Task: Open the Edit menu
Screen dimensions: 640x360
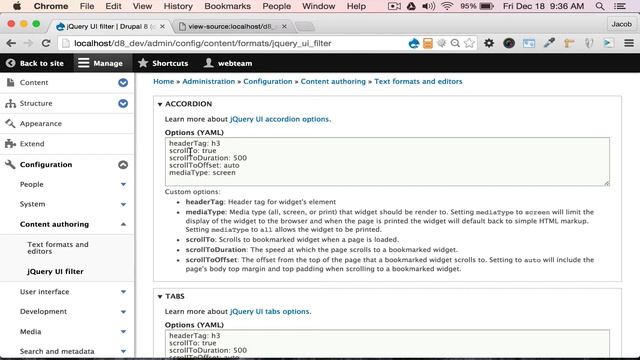Action: pos(113,6)
